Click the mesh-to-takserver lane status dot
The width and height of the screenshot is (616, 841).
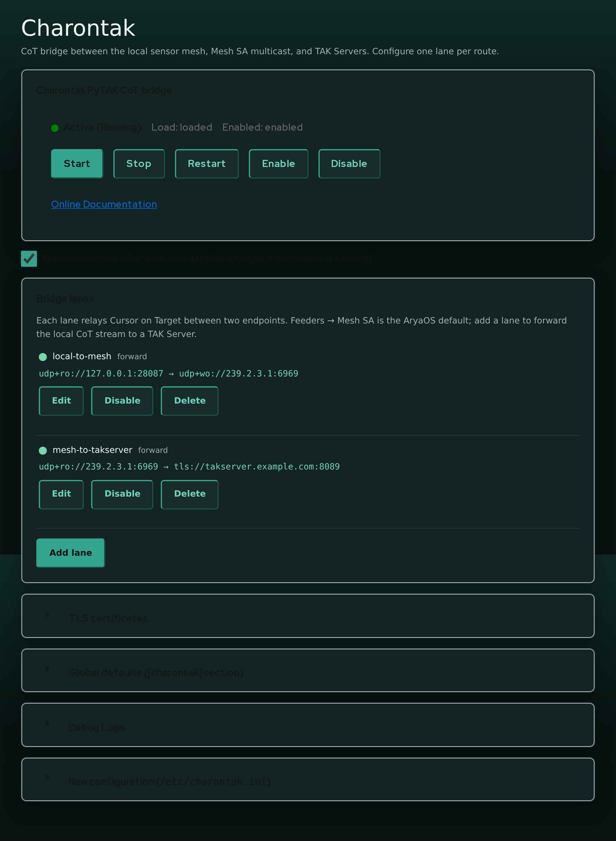click(x=43, y=450)
